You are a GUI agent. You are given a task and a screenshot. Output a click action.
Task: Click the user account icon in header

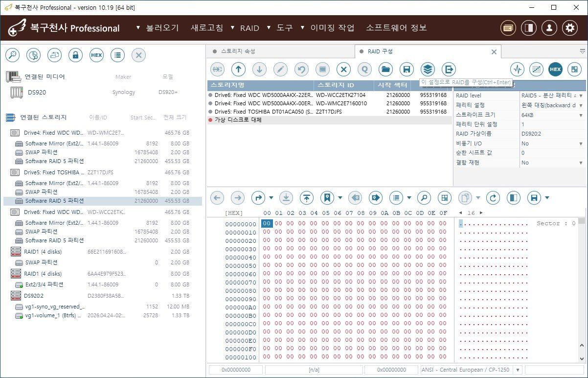549,28
